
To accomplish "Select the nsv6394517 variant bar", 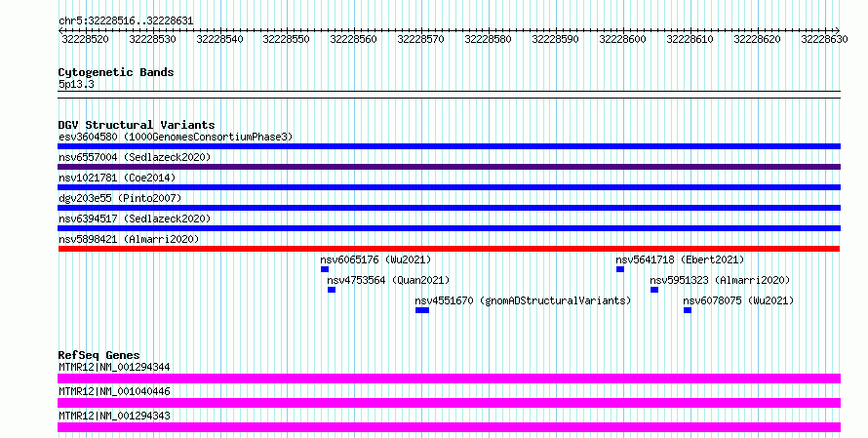I will point(449,228).
